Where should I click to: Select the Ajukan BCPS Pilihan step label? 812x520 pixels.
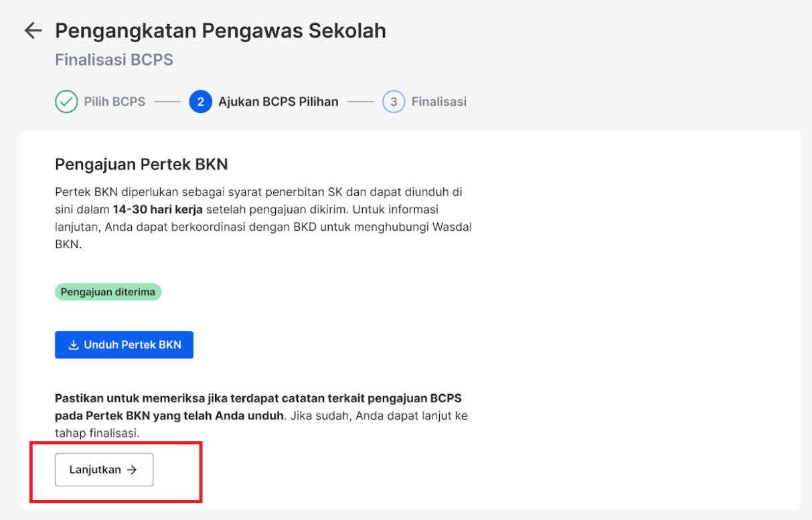(278, 102)
